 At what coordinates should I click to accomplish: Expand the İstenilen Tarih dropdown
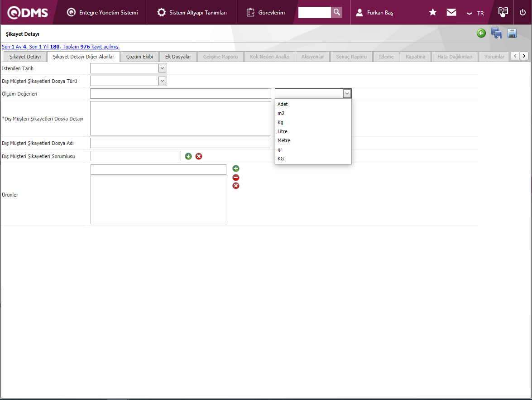click(x=162, y=68)
